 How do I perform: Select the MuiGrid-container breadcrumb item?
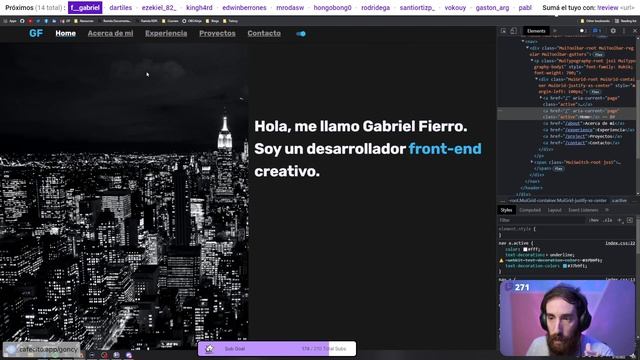point(558,201)
